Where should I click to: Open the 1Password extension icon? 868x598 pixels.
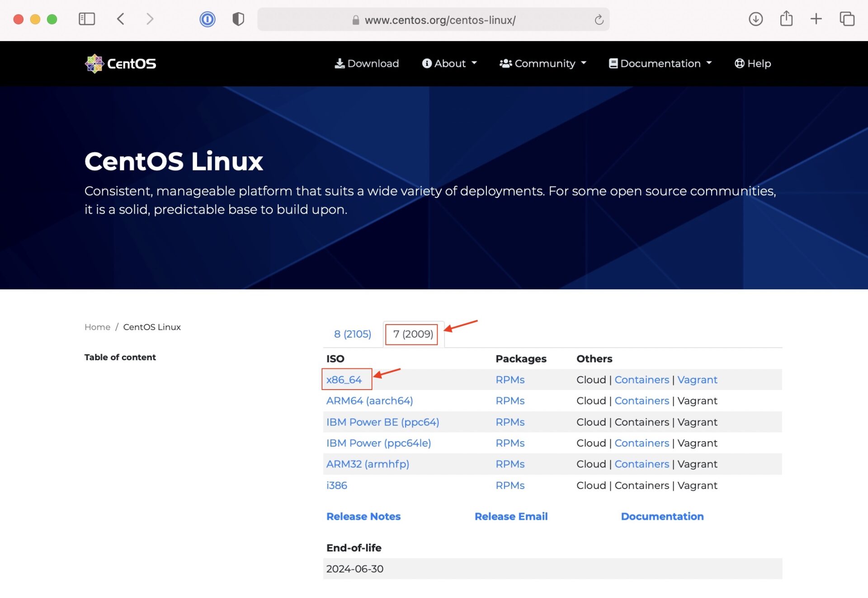(x=208, y=19)
